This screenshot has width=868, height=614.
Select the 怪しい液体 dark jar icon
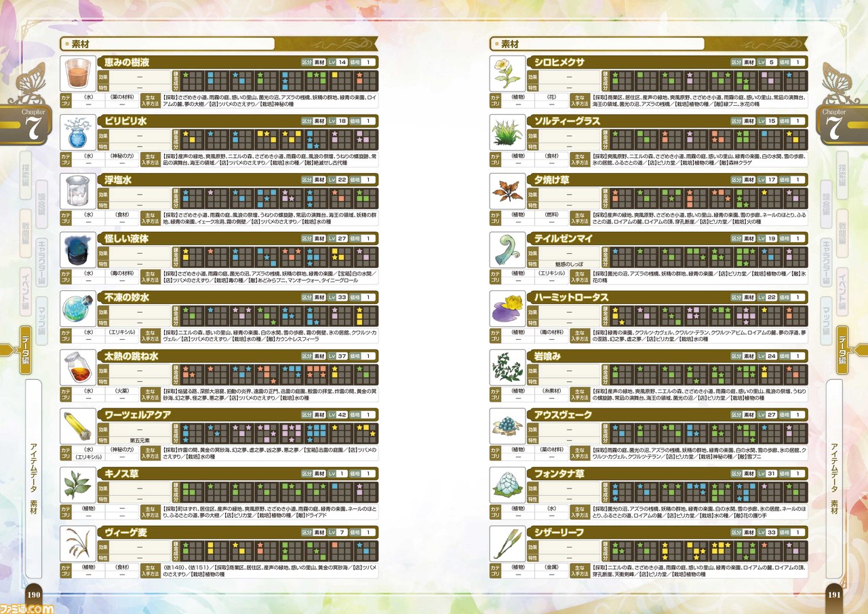[78, 250]
